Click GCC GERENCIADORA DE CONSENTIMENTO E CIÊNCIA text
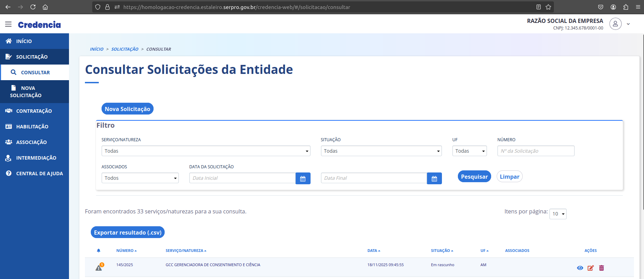This screenshot has height=279, width=644. point(213,265)
